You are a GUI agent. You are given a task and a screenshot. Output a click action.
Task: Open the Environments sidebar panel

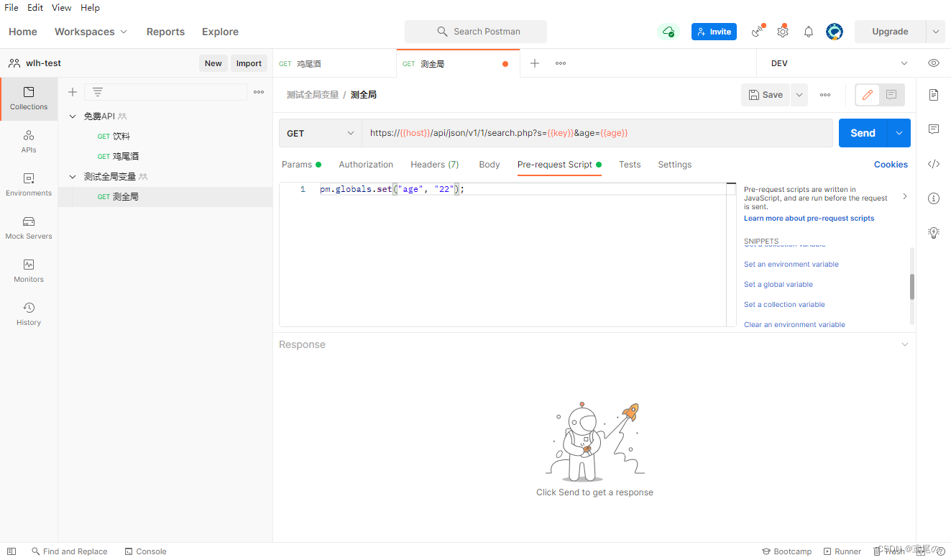pyautogui.click(x=29, y=185)
